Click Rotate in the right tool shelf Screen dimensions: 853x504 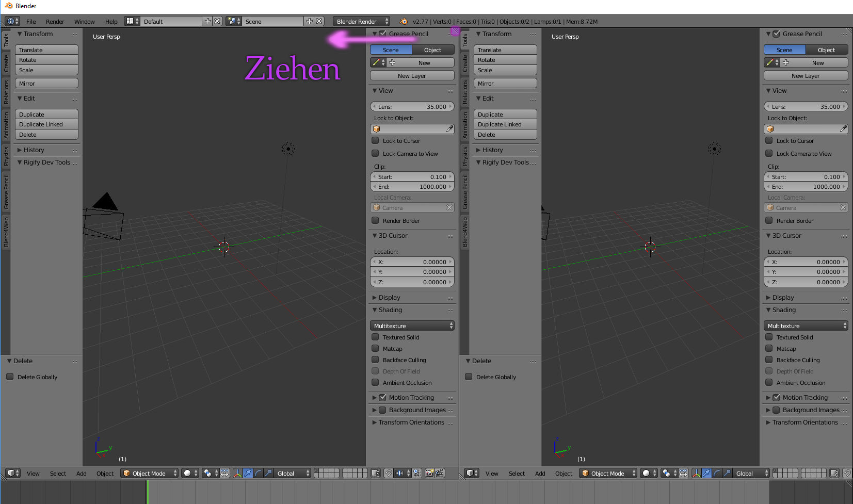pos(505,60)
